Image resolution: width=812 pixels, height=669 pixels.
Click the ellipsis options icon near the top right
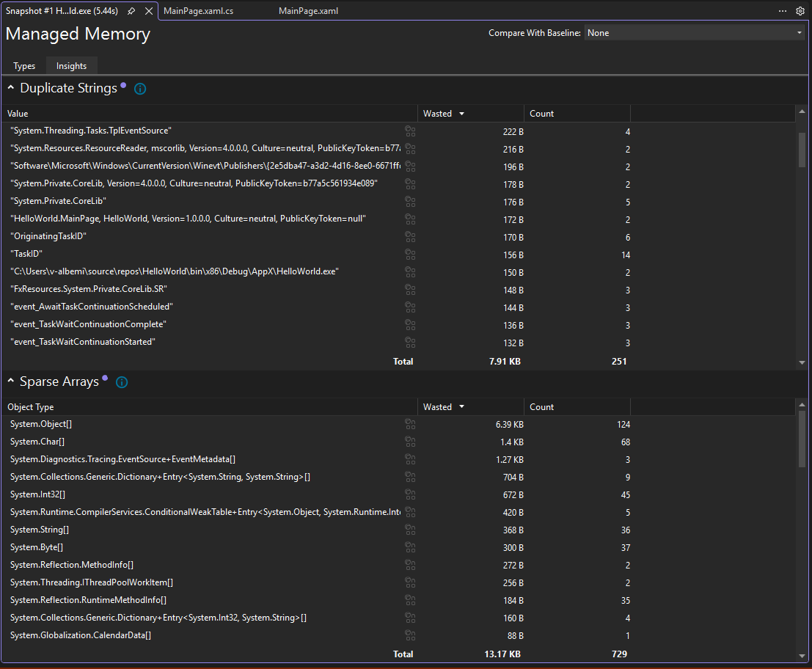[x=782, y=11]
